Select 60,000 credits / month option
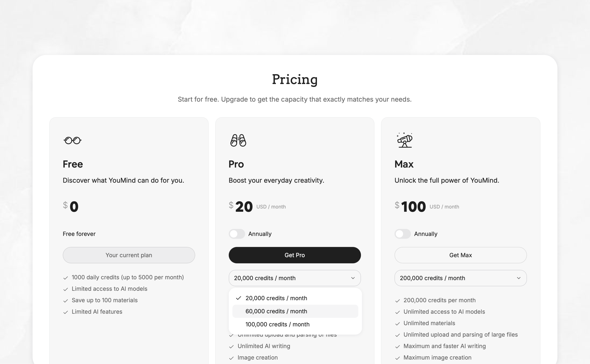The width and height of the screenshot is (590, 364). tap(276, 311)
